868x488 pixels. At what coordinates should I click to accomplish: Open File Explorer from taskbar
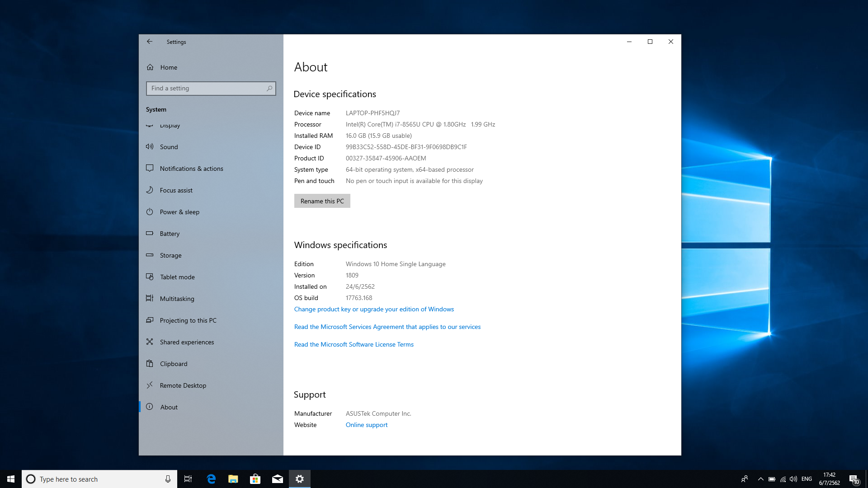click(233, 479)
